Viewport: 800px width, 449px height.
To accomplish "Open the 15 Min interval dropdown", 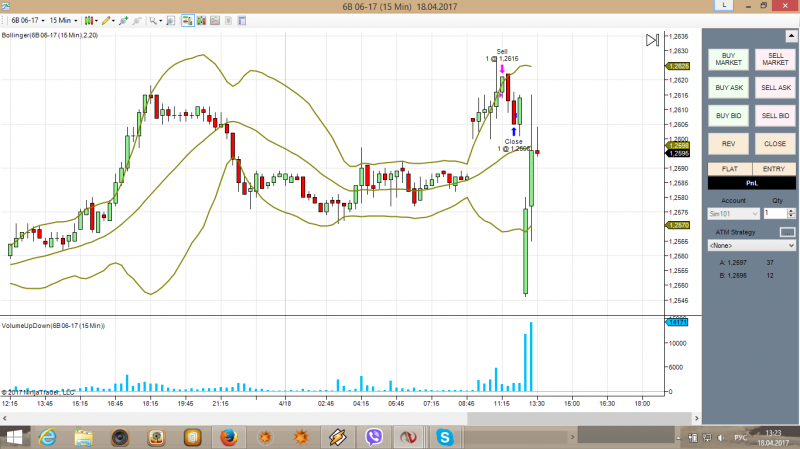I will tap(63, 20).
